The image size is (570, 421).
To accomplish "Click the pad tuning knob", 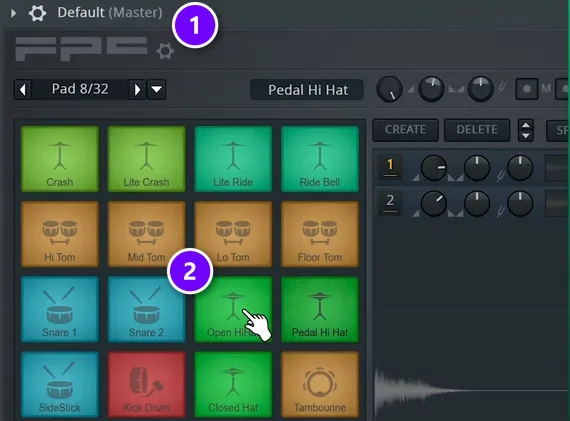I will coord(481,89).
